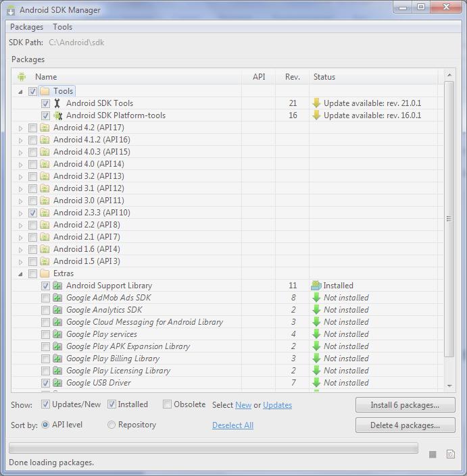Select the Repository sort radio button

pos(112,425)
